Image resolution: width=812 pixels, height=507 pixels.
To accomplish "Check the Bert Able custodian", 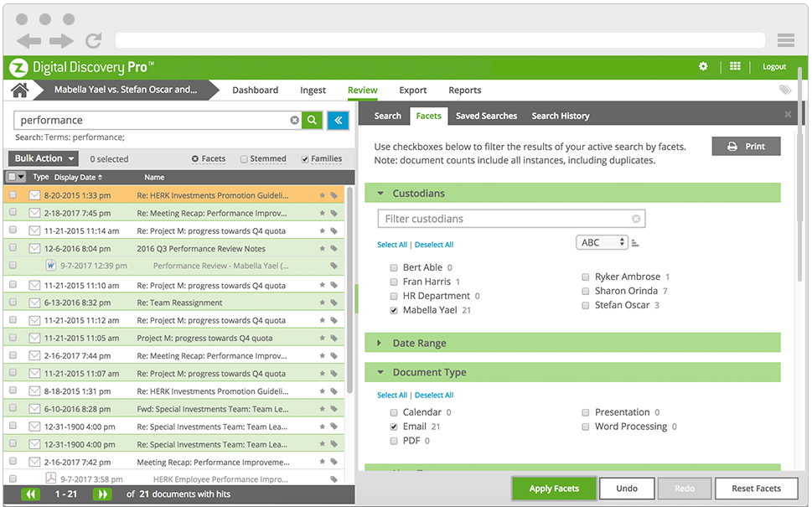I will pos(394,267).
